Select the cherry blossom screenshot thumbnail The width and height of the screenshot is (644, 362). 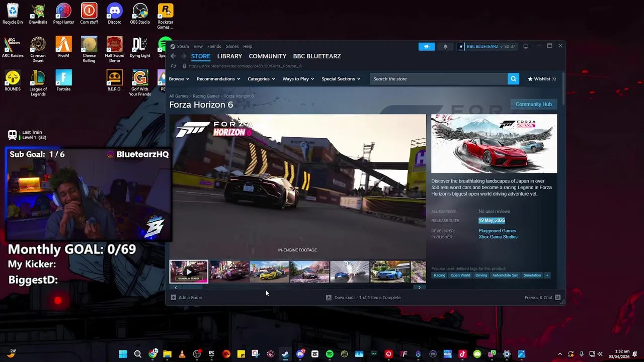(x=309, y=271)
